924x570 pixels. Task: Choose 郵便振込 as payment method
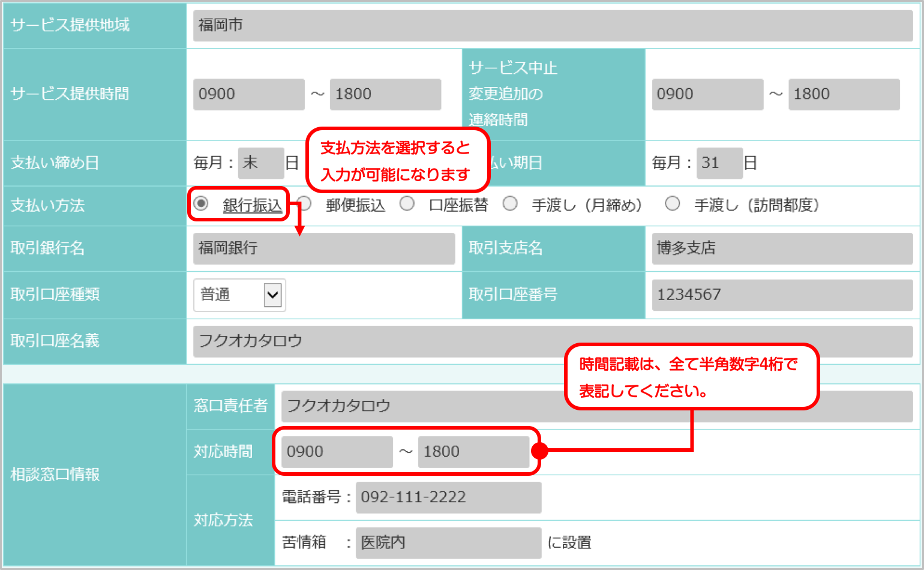pyautogui.click(x=305, y=204)
